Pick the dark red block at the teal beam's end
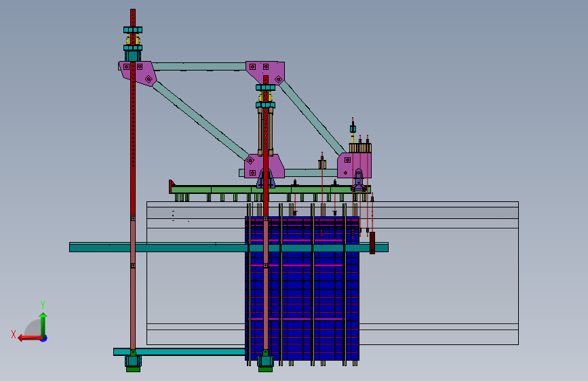Viewport: 588px width, 381px height. coord(372,243)
